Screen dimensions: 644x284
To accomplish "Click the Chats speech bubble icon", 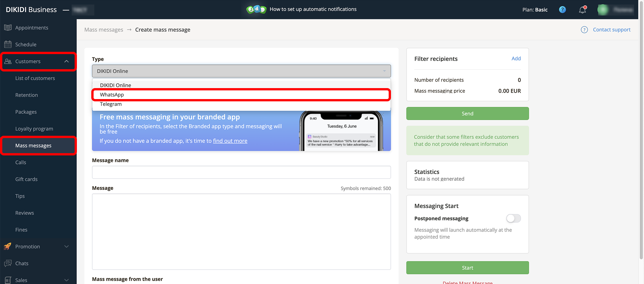I will pos(8,263).
